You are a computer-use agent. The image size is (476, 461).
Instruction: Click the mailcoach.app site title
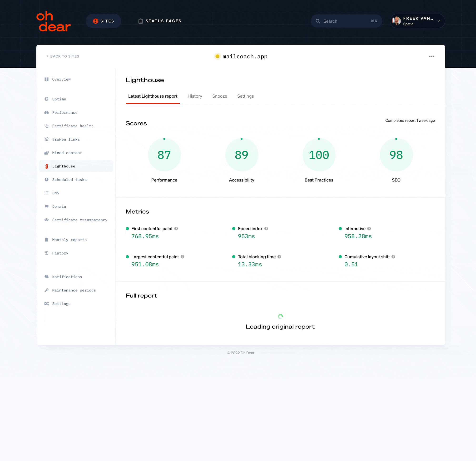245,56
